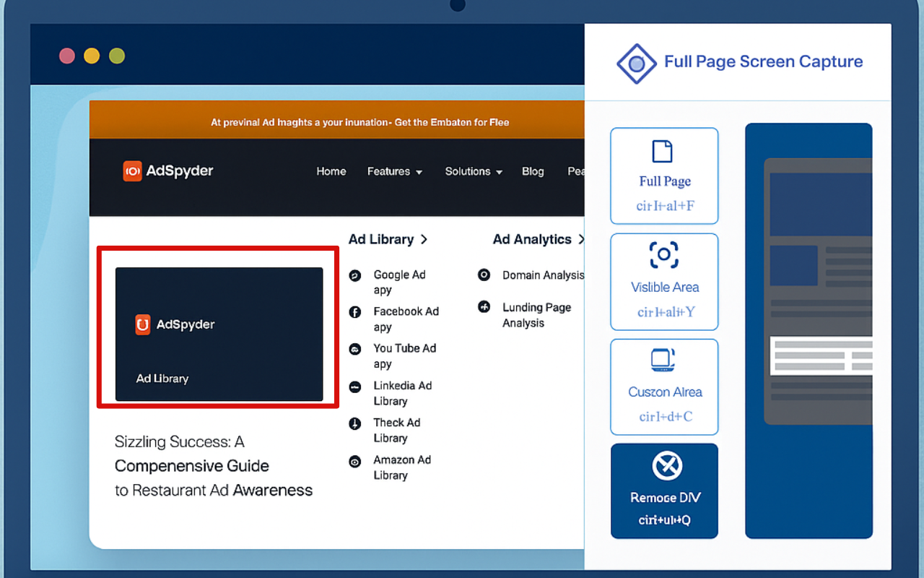Expand the Ad Library chevron
Image resolution: width=924 pixels, height=578 pixels.
click(x=425, y=239)
